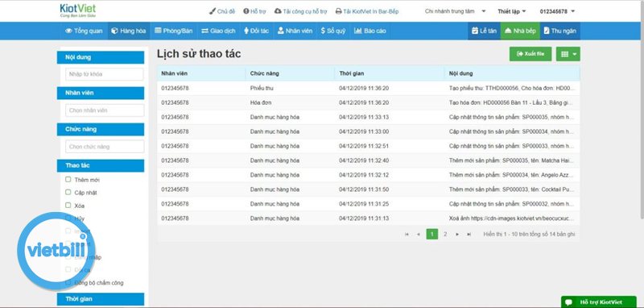The height and width of the screenshot is (308, 644).
Task: Open the Chi nhánh trung tâm branch dropdown
Action: coord(456,11)
